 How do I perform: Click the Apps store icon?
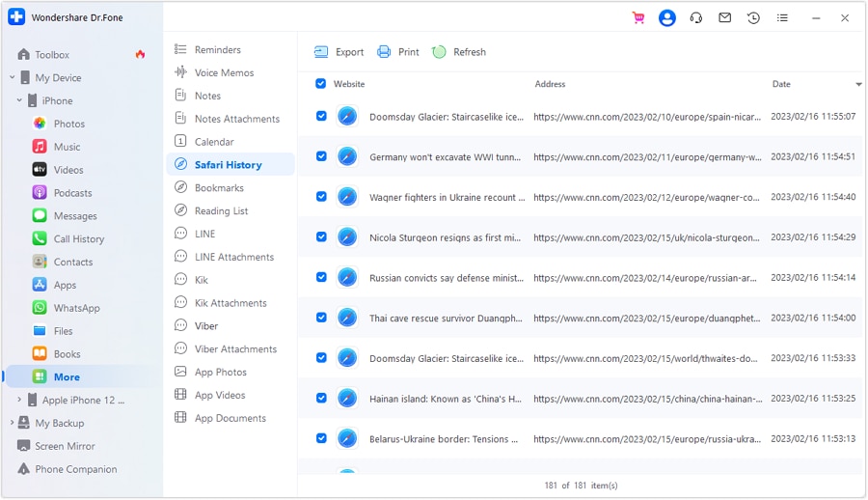tap(40, 285)
